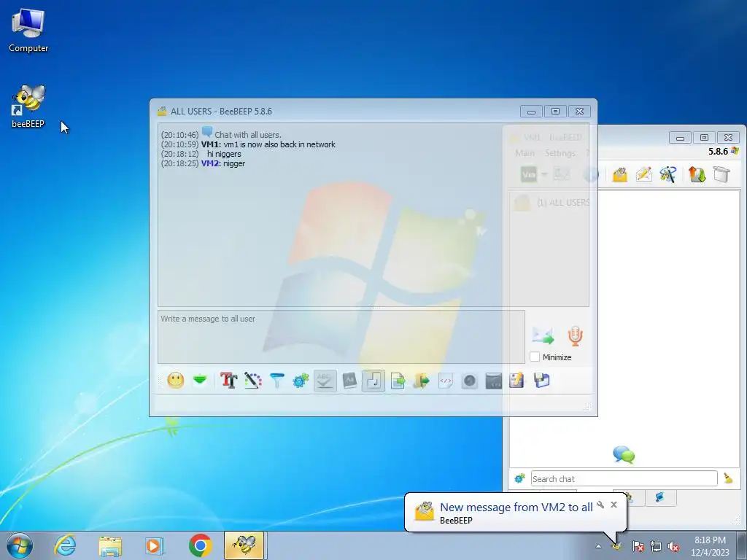
Task: Click the envelope with pencil compose icon
Action: pos(643,174)
